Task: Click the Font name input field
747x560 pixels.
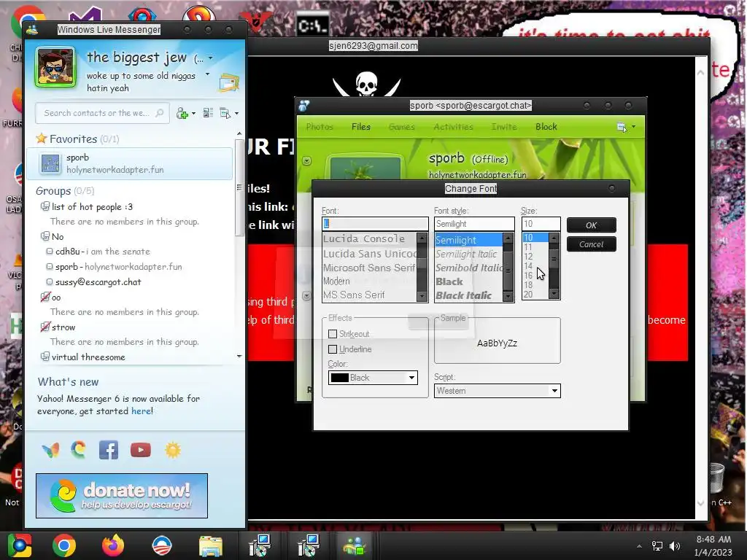Action: tap(375, 223)
